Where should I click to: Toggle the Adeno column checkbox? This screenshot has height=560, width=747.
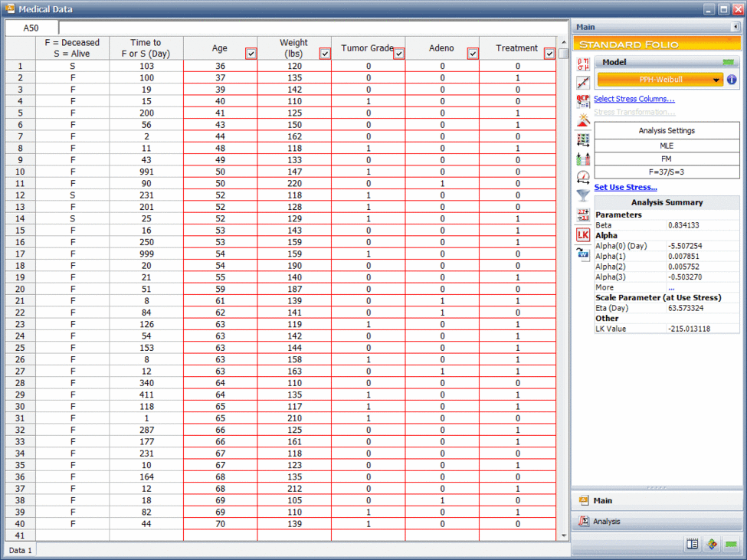[x=473, y=54]
